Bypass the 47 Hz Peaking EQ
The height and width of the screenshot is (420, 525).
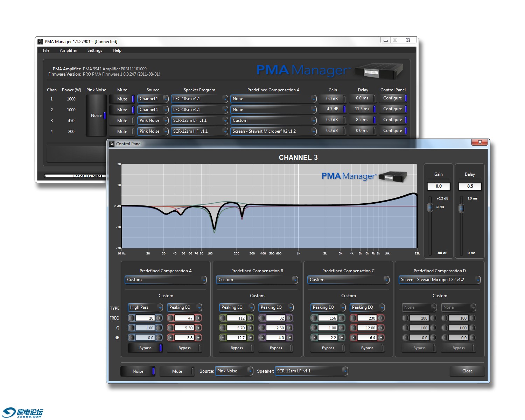click(184, 348)
